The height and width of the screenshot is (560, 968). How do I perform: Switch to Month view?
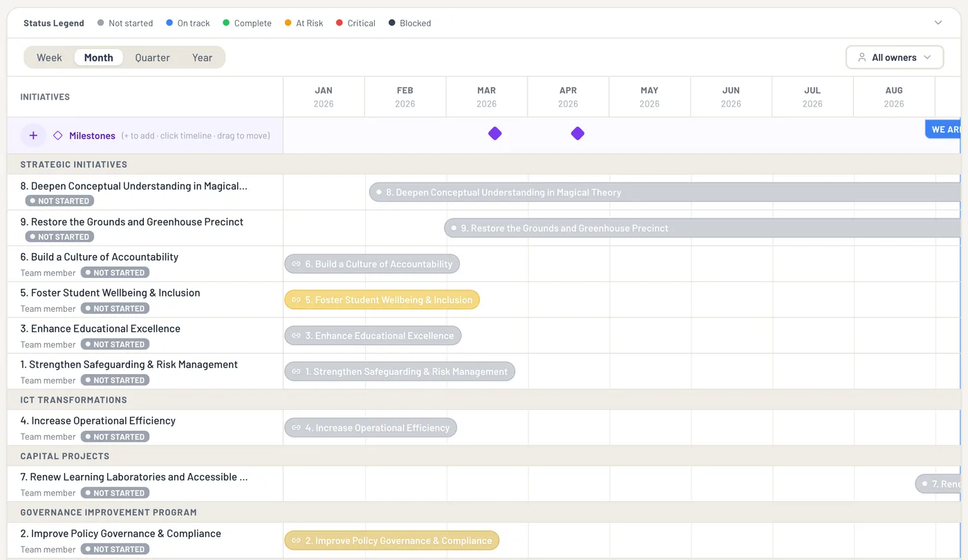click(x=99, y=57)
